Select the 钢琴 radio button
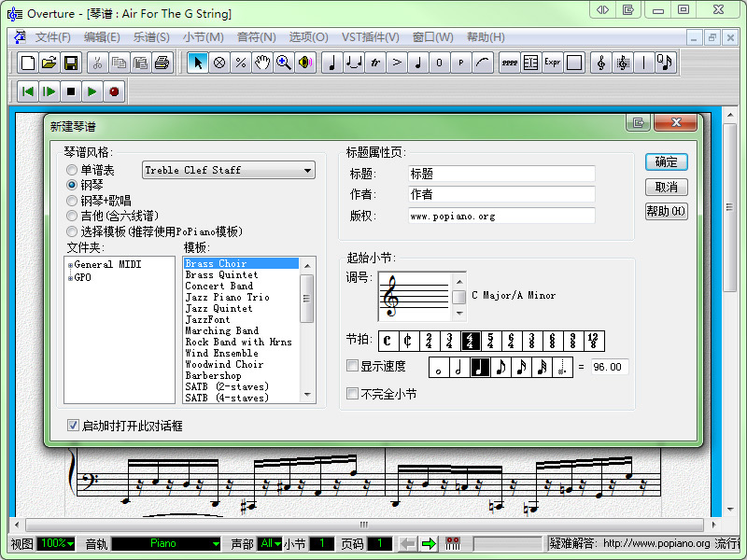Image resolution: width=747 pixels, height=560 pixels. (x=72, y=185)
